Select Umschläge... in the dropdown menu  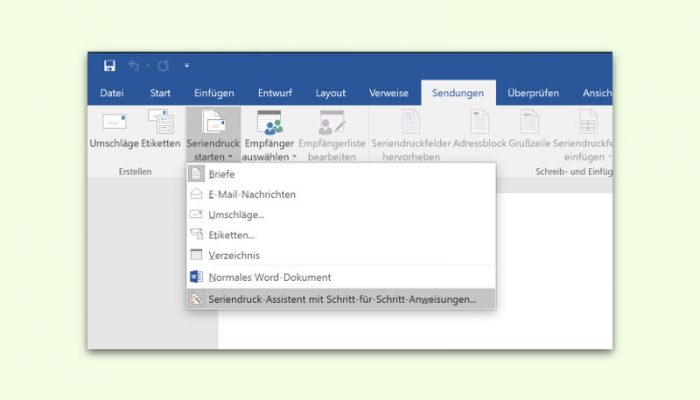(341, 215)
